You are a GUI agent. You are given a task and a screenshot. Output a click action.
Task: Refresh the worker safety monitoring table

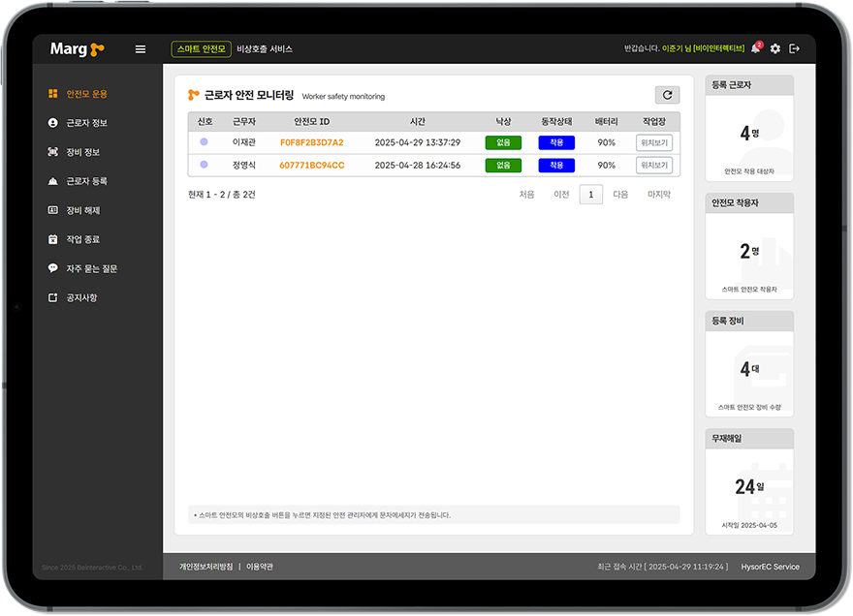tap(667, 95)
